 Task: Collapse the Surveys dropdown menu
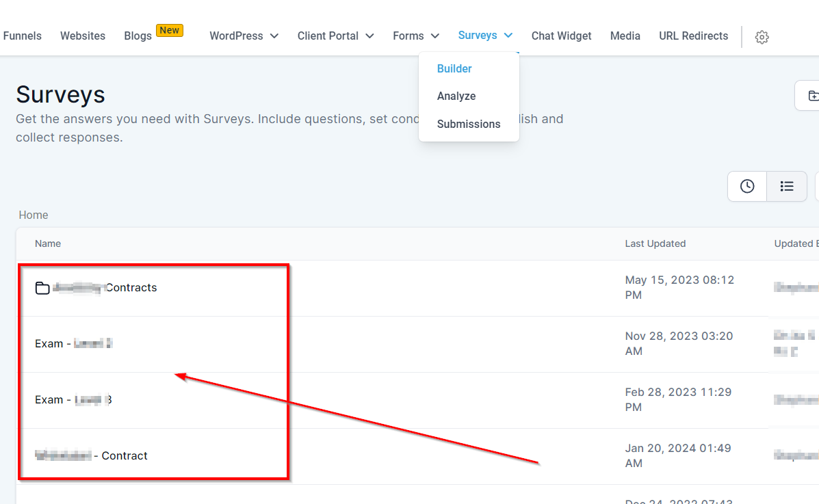[485, 36]
